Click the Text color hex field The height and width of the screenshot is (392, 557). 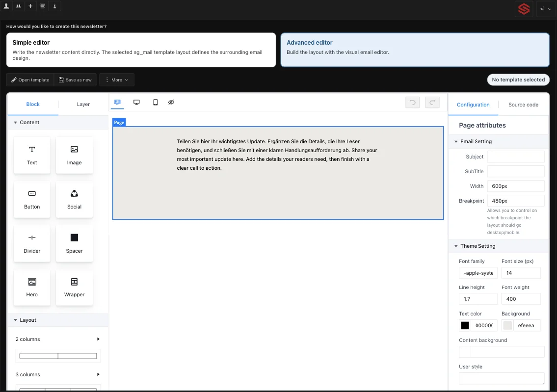pos(484,325)
